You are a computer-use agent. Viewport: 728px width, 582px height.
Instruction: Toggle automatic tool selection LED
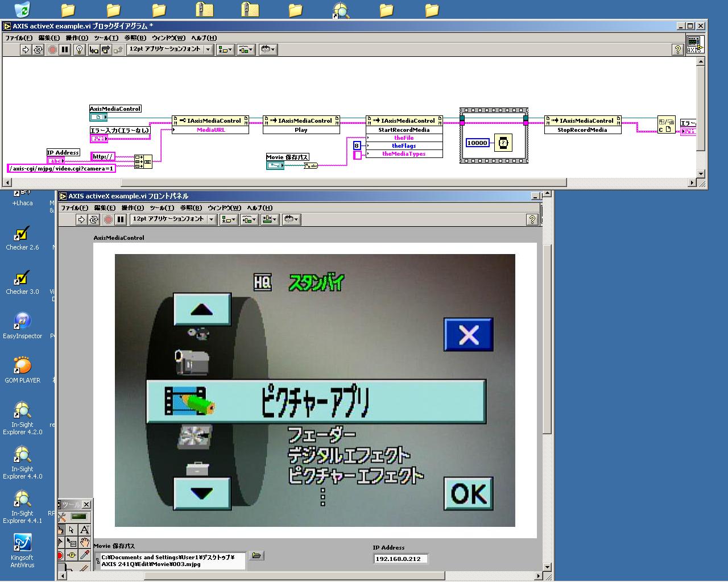(x=78, y=517)
